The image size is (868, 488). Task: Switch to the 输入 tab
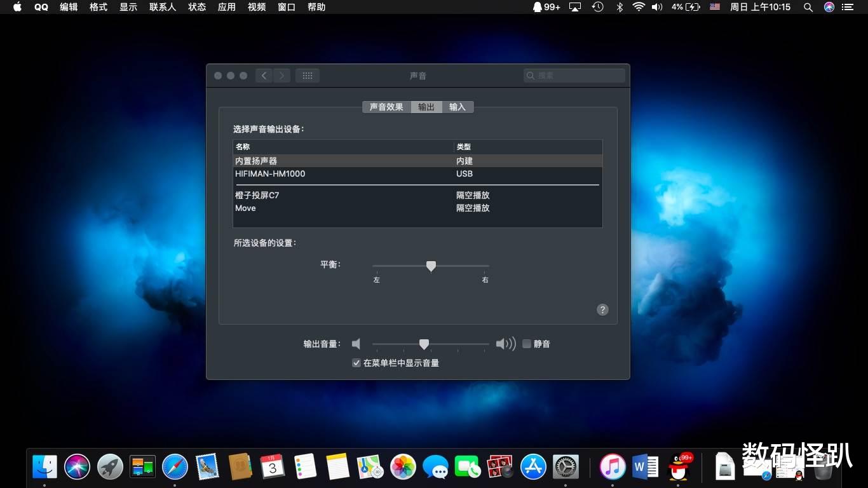click(458, 107)
